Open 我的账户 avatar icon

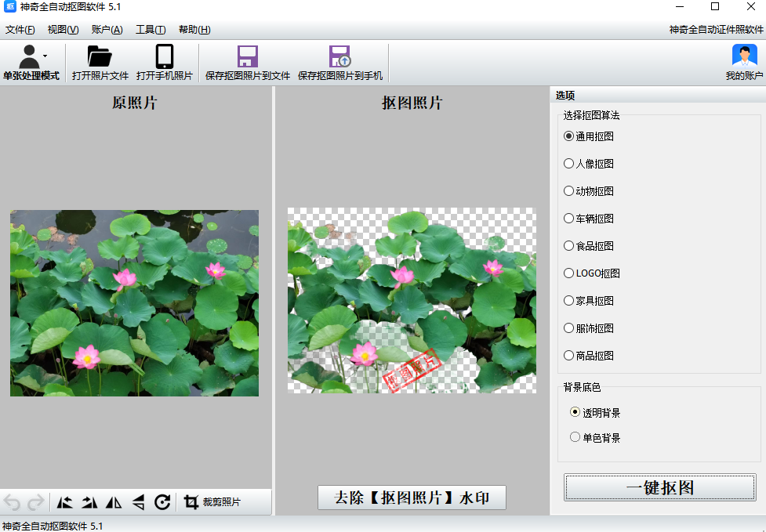[743, 57]
